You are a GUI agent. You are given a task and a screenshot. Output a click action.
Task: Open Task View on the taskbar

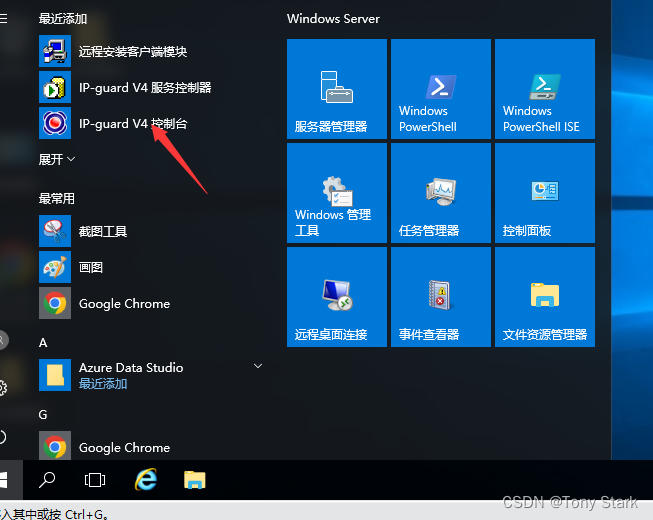coord(95,480)
